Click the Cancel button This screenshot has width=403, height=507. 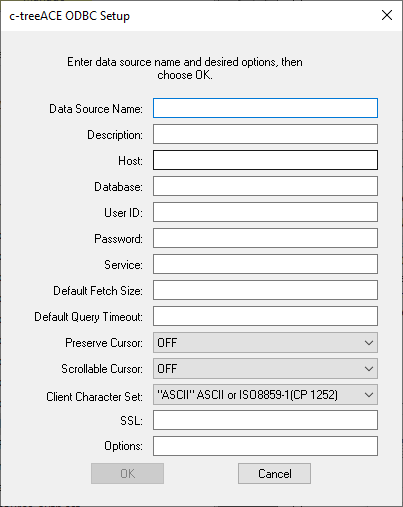[x=274, y=473]
